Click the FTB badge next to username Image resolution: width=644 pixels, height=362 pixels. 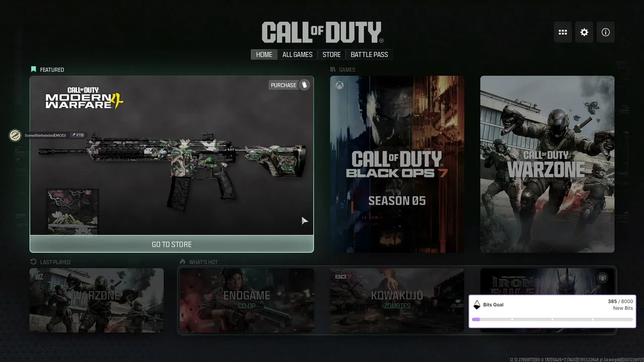[77, 135]
